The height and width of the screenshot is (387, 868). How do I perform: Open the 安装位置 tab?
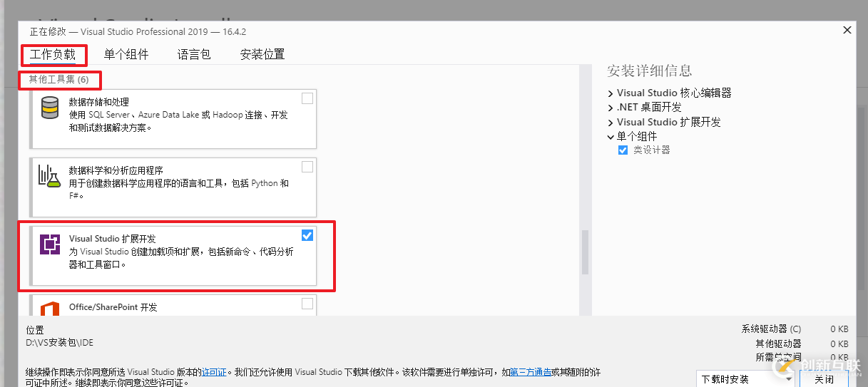pyautogui.click(x=262, y=54)
